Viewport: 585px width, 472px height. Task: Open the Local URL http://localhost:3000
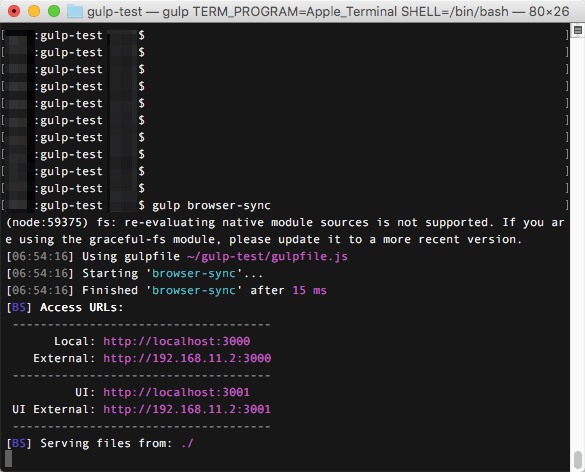(176, 341)
